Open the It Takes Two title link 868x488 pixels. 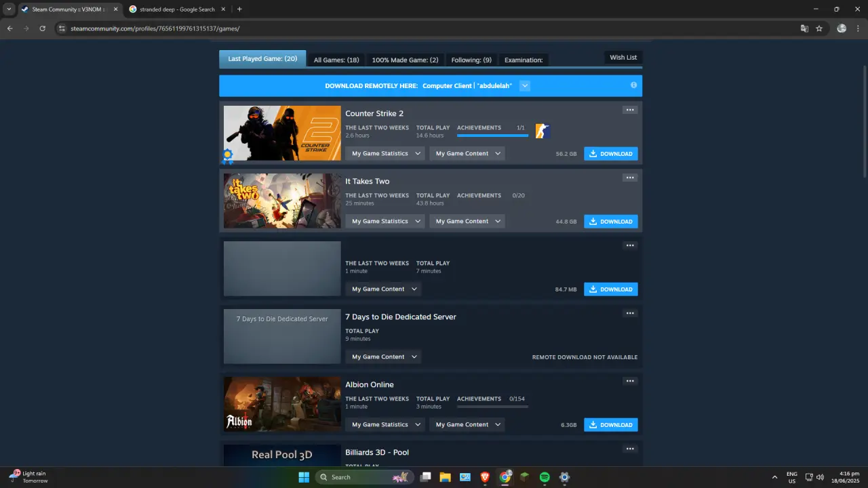(368, 181)
